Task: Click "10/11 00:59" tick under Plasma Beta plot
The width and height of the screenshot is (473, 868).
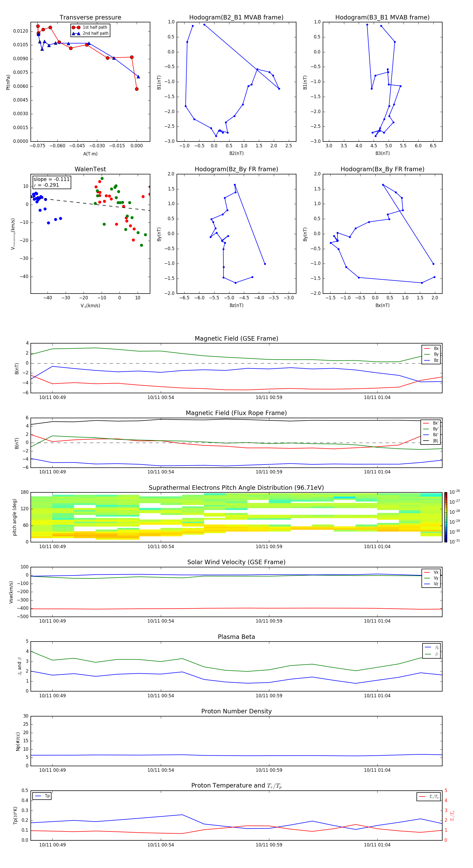Action: tap(269, 696)
